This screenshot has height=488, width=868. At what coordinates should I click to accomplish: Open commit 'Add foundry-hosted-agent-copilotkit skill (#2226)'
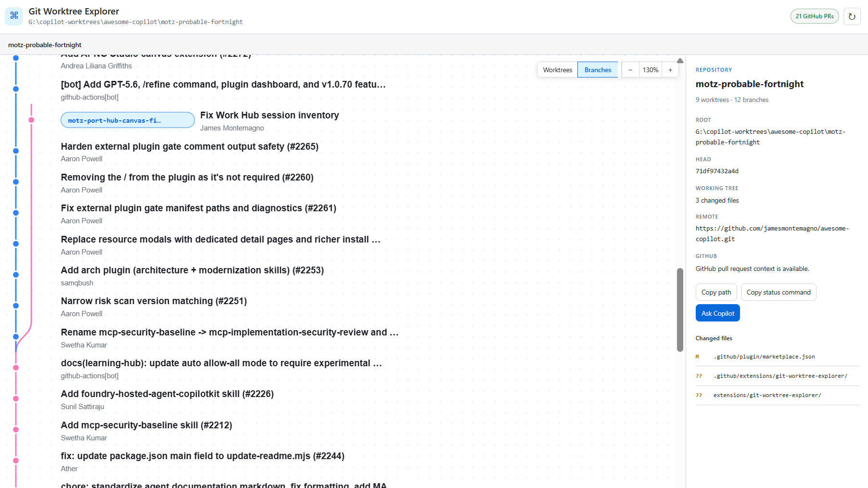point(167,394)
